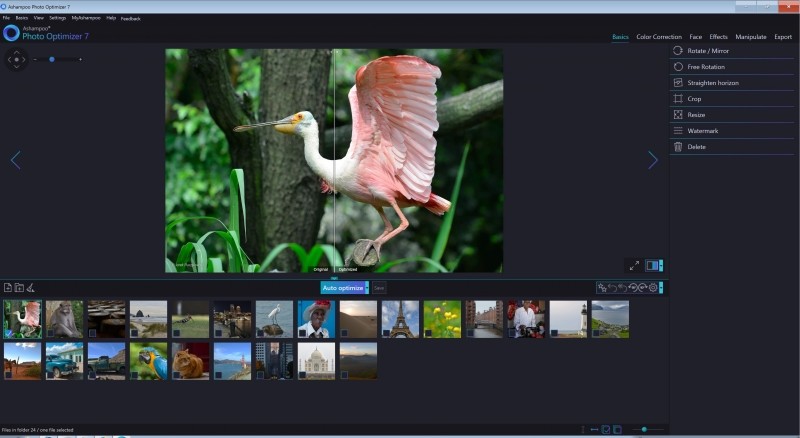The width and height of the screenshot is (800, 438).
Task: Click the broom clear list icon
Action: tap(31, 288)
